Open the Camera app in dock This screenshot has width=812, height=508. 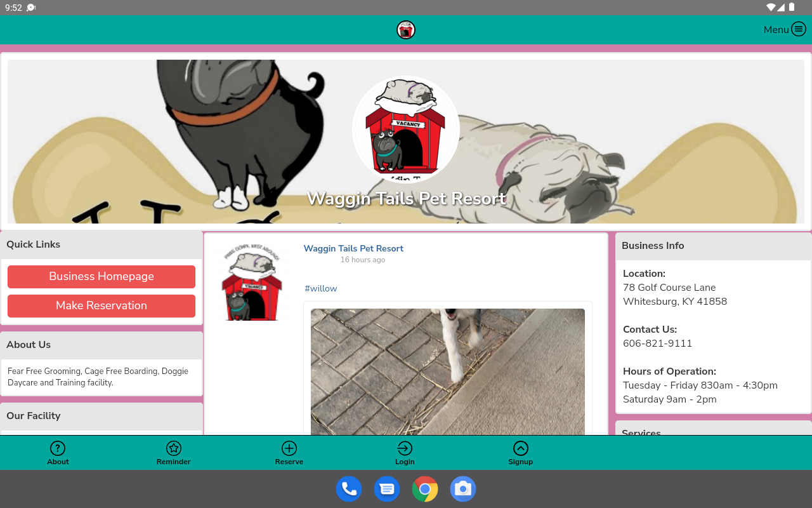click(x=463, y=489)
